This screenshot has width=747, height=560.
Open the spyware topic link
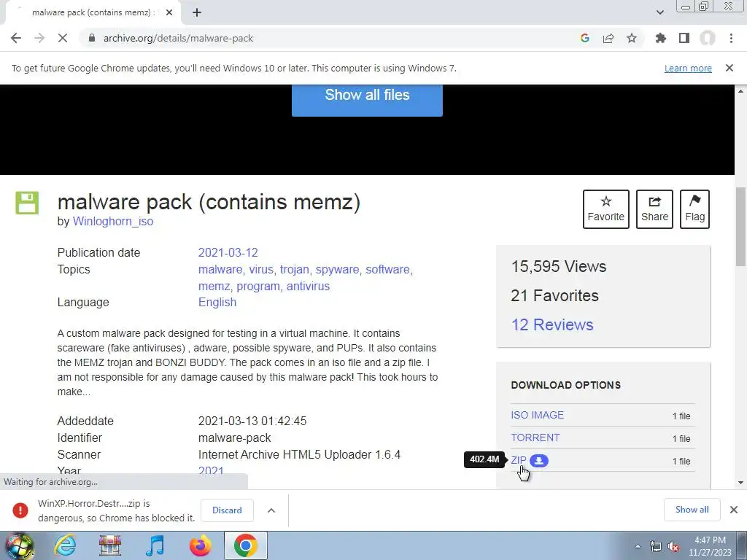coord(337,270)
